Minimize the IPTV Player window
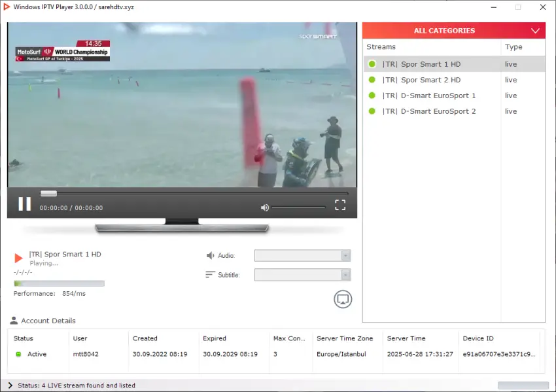The image size is (556, 392). [494, 7]
